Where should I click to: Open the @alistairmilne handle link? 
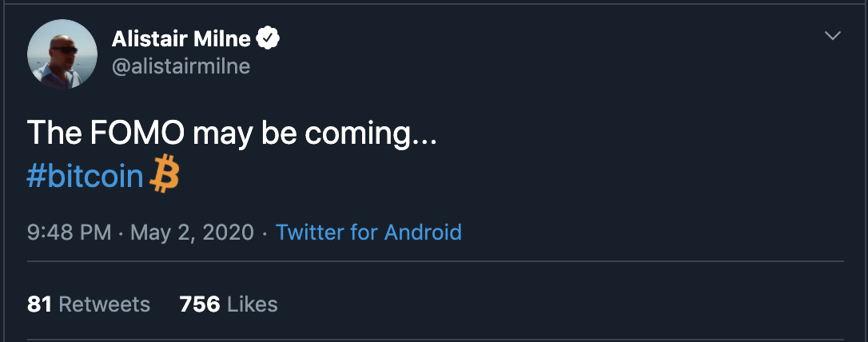(x=181, y=66)
